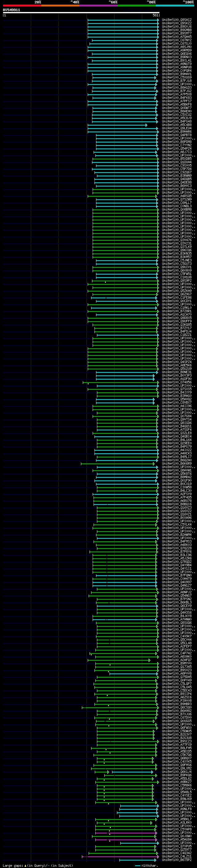Image resolution: width=197 pixels, height=868 pixels.
Task: Click the Large gaps legend text
Action: [x=38, y=865]
